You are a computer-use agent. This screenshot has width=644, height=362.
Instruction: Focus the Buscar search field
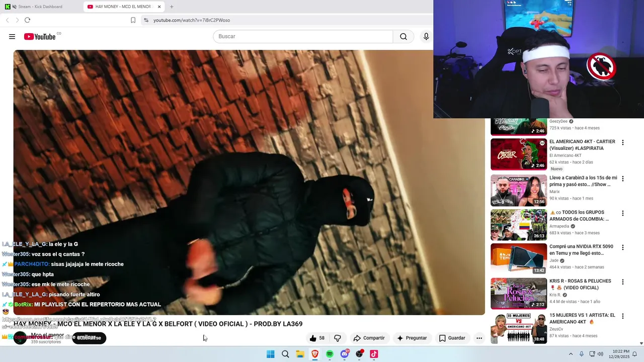(303, 37)
